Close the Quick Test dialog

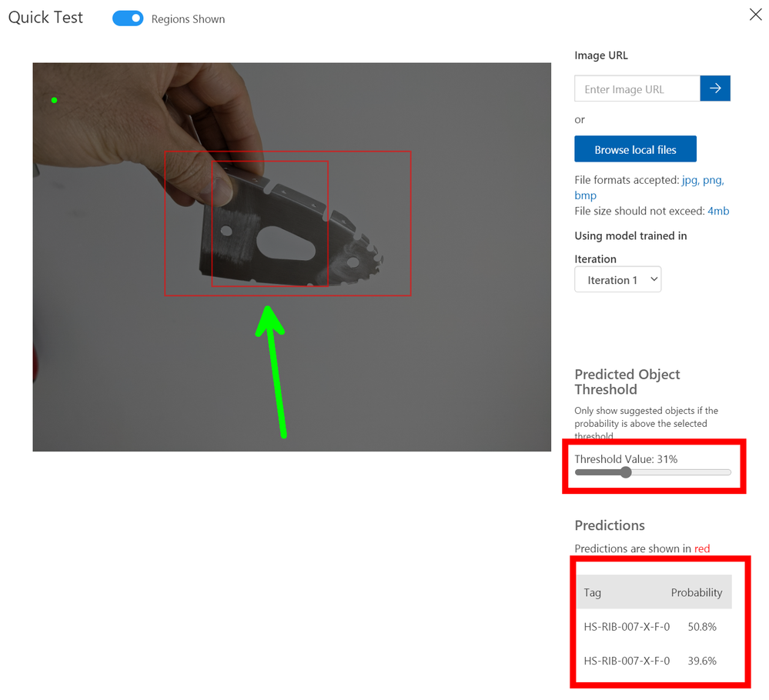(x=755, y=14)
